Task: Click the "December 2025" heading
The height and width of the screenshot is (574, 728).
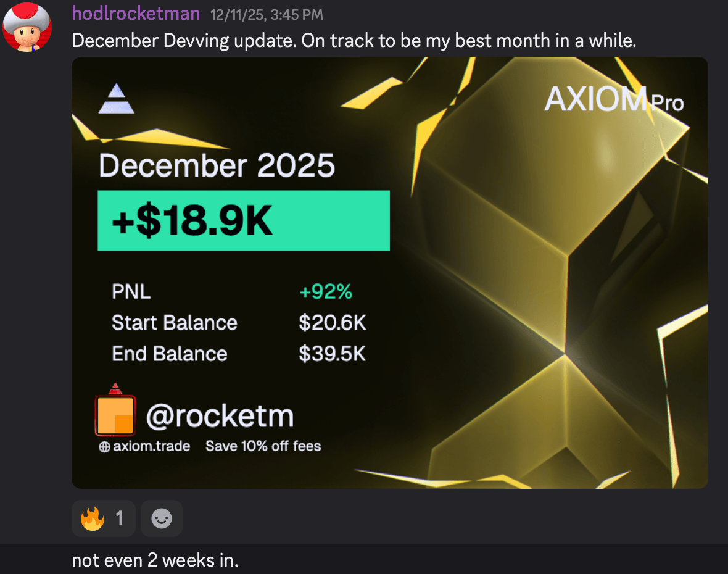Action: click(217, 166)
